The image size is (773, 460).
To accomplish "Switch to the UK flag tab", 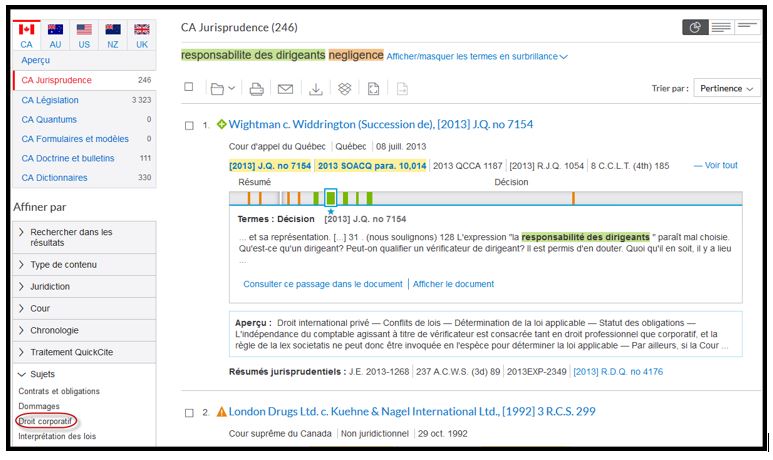I will [141, 35].
